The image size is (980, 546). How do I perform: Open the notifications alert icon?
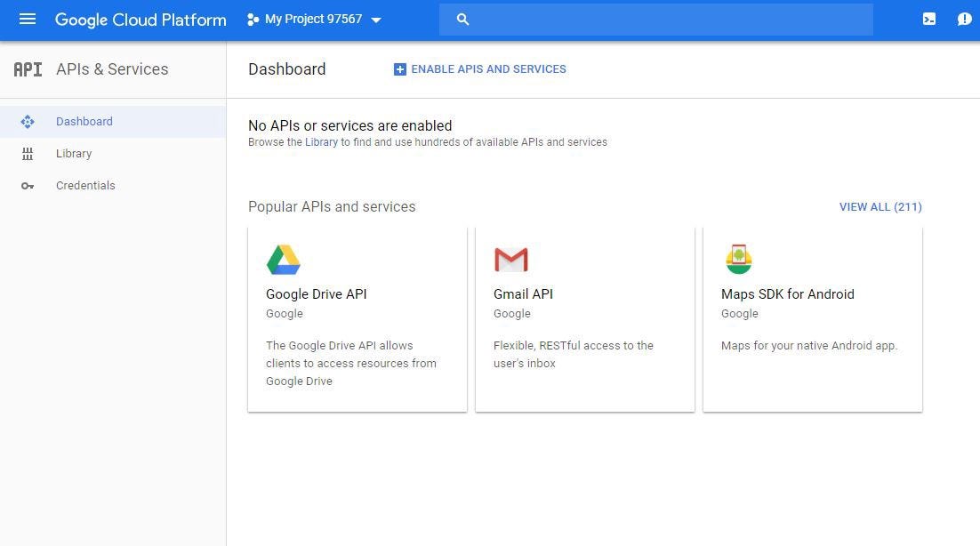(964, 20)
